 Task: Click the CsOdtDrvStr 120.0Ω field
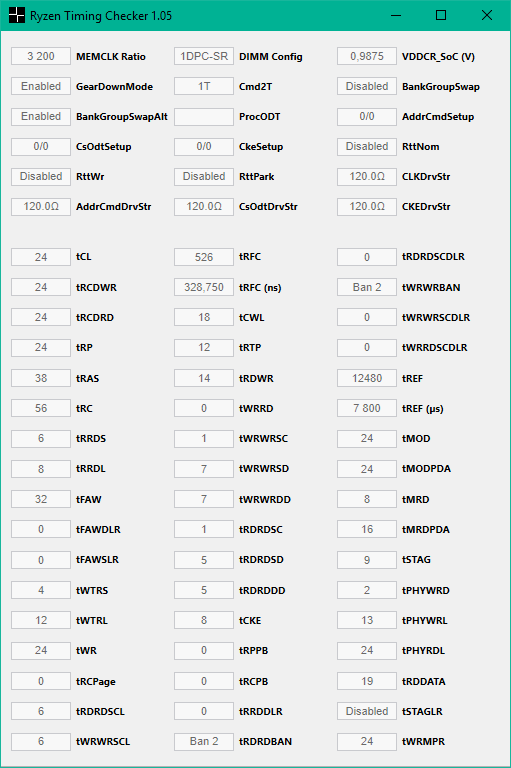(204, 207)
